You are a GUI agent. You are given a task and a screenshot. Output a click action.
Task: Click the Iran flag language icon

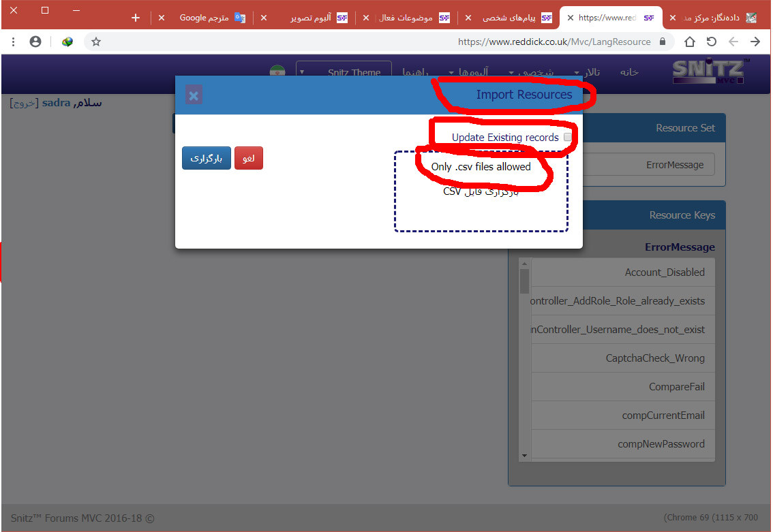point(277,72)
